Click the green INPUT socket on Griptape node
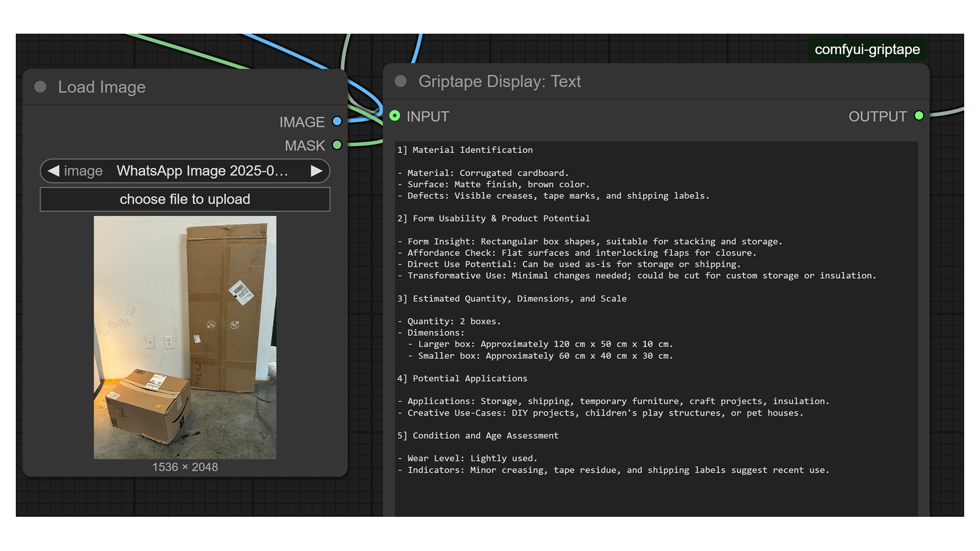 pyautogui.click(x=395, y=116)
